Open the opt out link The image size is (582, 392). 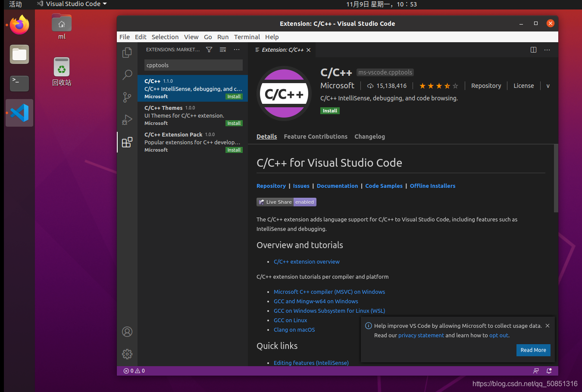tap(499, 336)
